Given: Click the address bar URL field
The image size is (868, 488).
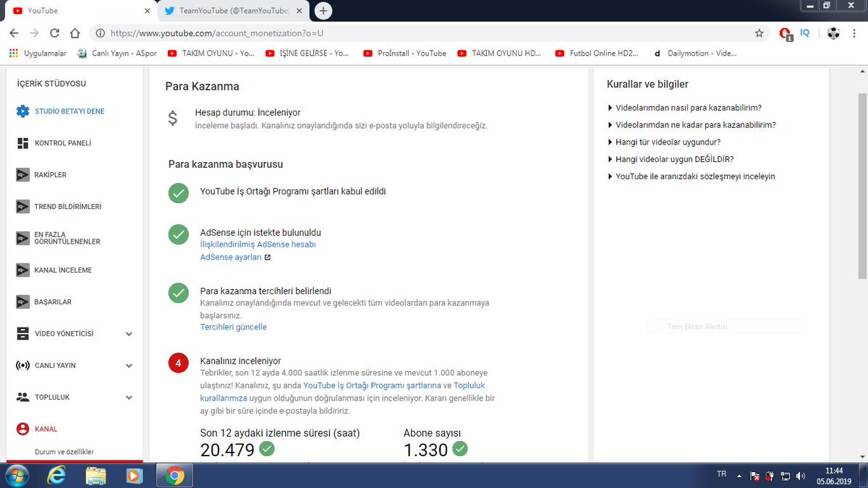Looking at the screenshot, I should coord(427,33).
